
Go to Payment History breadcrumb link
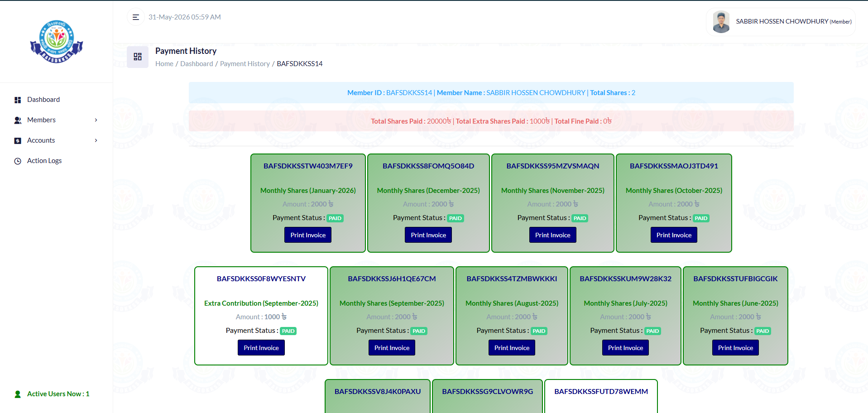[245, 64]
